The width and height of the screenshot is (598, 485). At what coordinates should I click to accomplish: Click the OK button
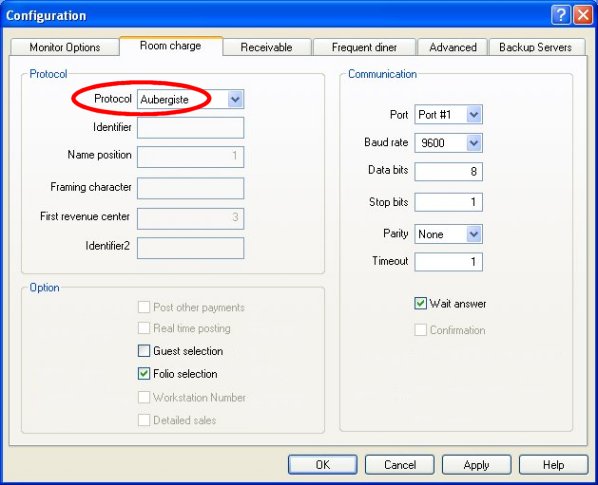(x=323, y=464)
